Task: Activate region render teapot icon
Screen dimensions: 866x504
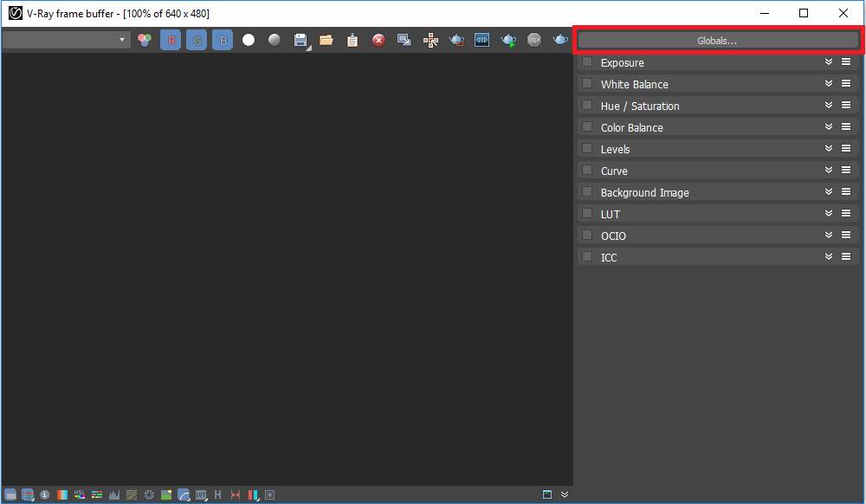Action: click(456, 41)
